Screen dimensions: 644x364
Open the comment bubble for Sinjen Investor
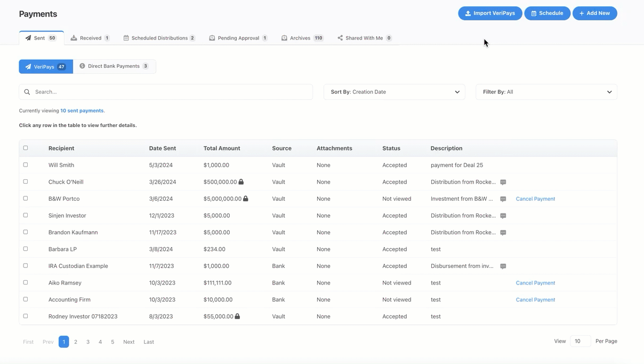[503, 216]
